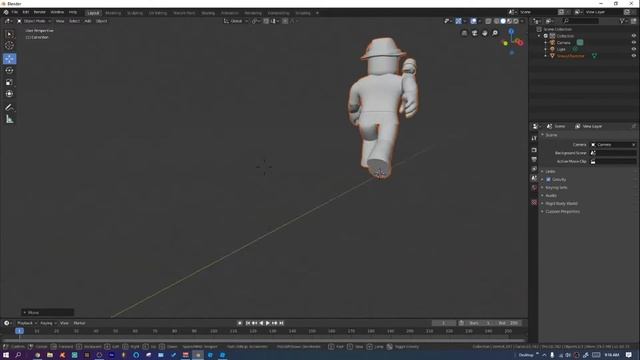The height and width of the screenshot is (360, 640).
Task: Switch to the Sculpting workspace tab
Action: 135,13
